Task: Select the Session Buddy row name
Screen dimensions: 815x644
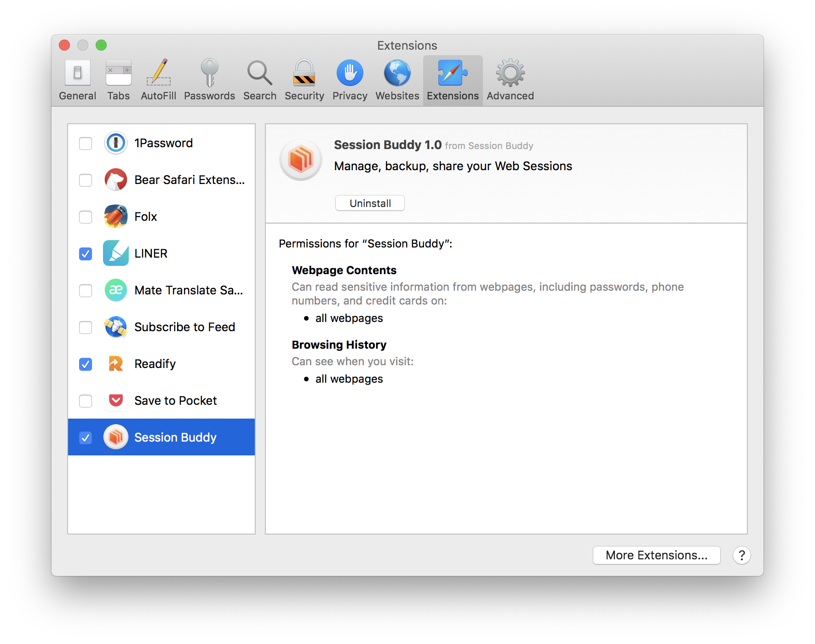Action: (175, 437)
